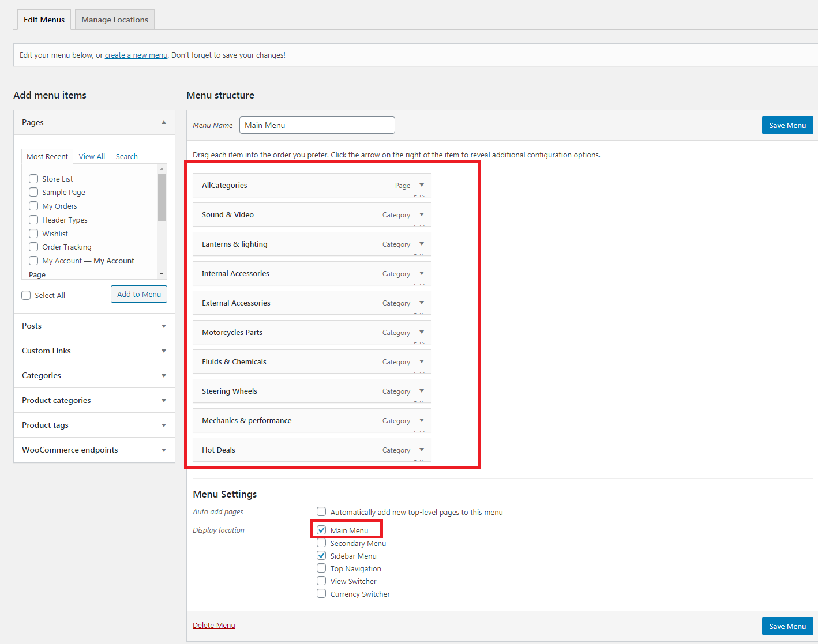Uncheck the Main Menu display location
The image size is (818, 644).
coord(321,530)
